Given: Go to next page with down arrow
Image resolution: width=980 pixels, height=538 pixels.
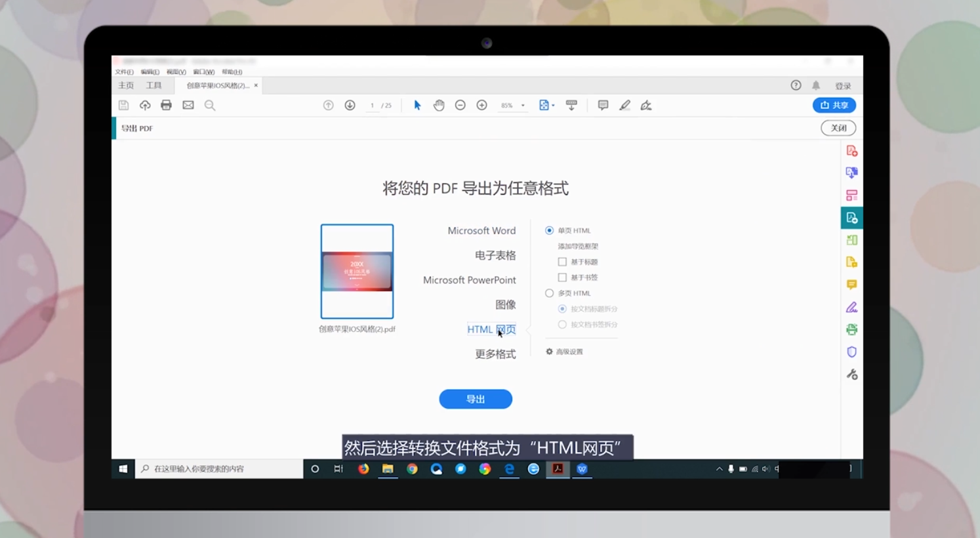Looking at the screenshot, I should [x=350, y=105].
